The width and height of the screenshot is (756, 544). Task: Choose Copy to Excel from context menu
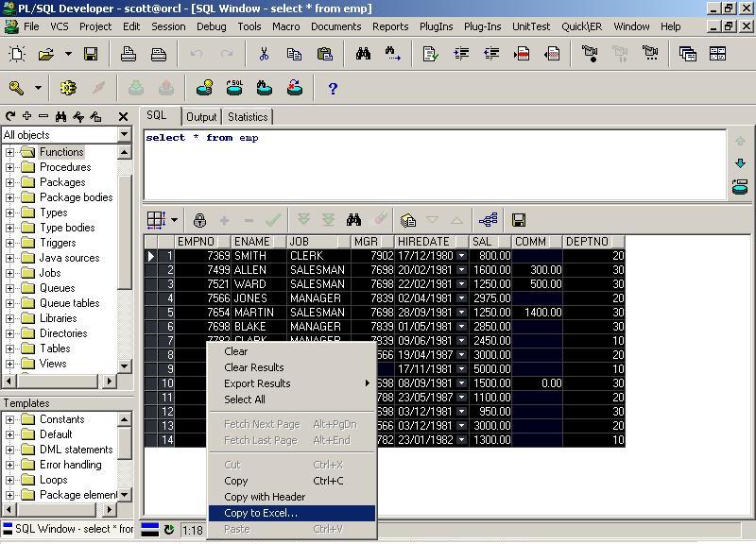(261, 513)
